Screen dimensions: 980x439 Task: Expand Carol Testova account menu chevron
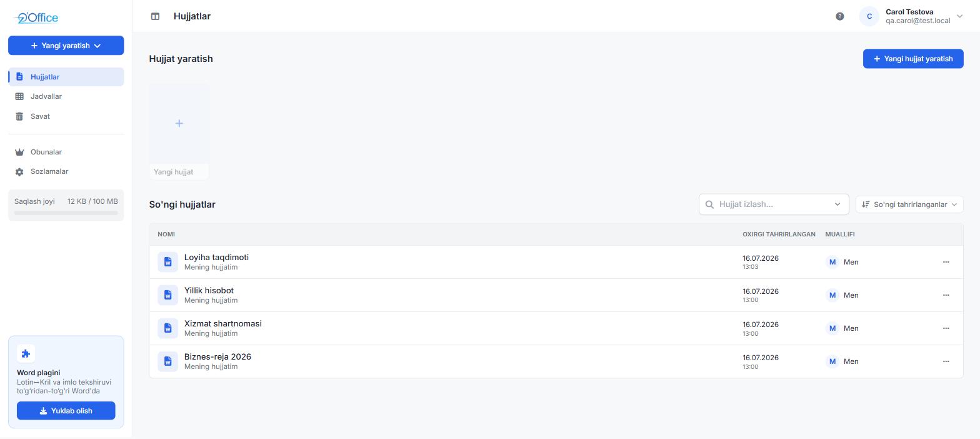[x=960, y=16]
